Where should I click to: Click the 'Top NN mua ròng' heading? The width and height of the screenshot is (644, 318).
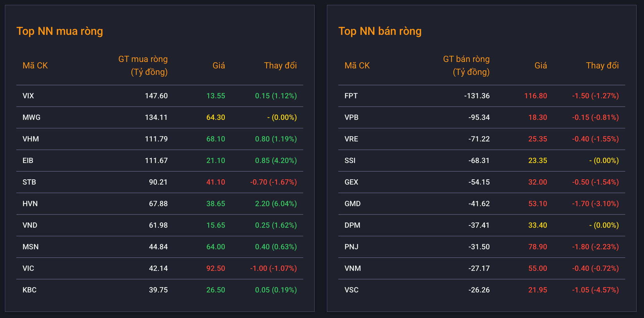[x=60, y=31]
